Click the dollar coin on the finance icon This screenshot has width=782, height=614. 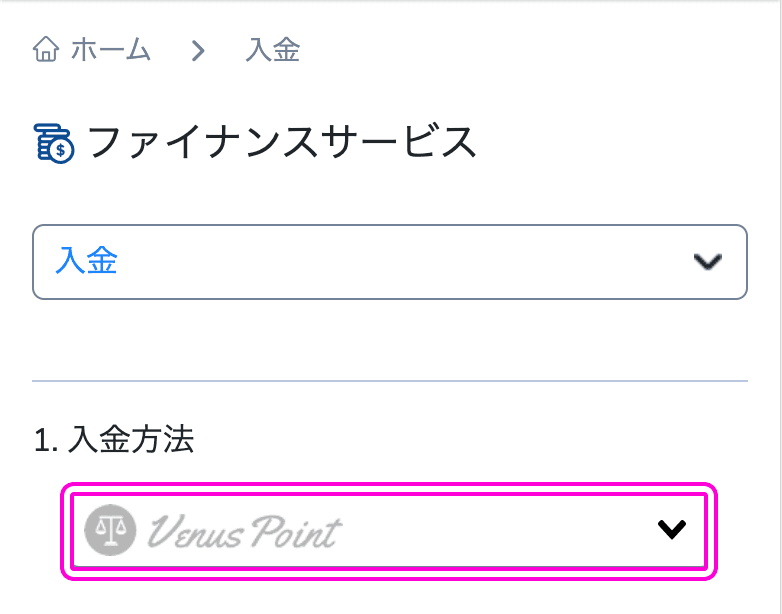[61, 150]
